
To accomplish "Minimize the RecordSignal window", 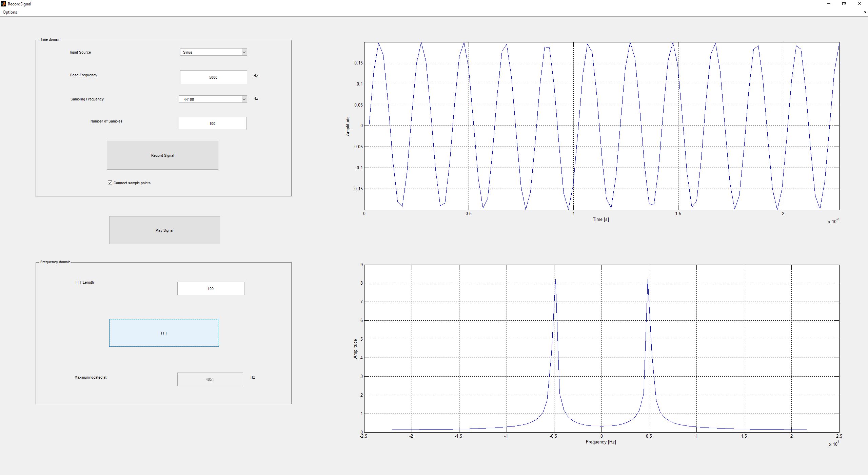I will (x=829, y=4).
